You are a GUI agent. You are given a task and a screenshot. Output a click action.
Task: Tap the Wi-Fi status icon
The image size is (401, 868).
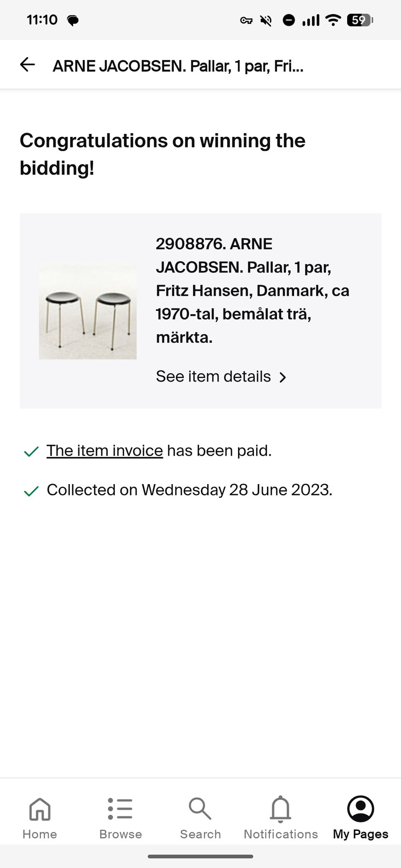click(x=333, y=20)
